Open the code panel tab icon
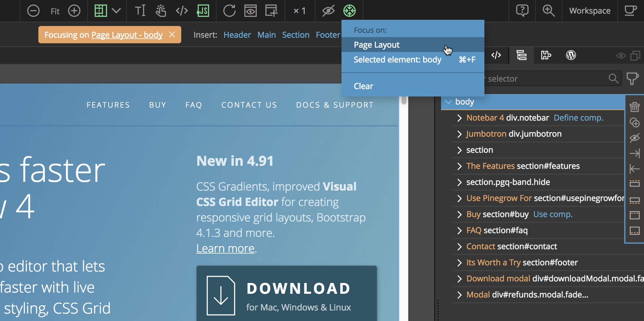 tap(496, 55)
